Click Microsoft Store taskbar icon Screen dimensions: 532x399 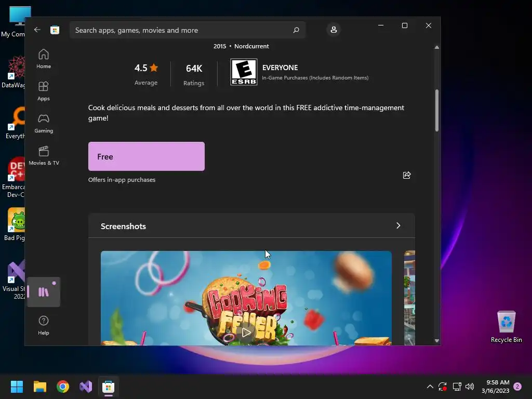tap(108, 387)
